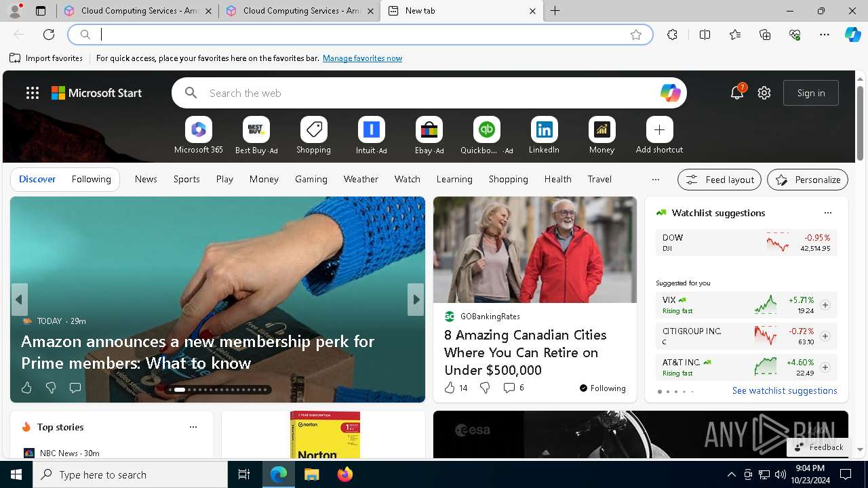Open Collections in the toolbar
Screen dimensions: 868x488
[x=765, y=35]
